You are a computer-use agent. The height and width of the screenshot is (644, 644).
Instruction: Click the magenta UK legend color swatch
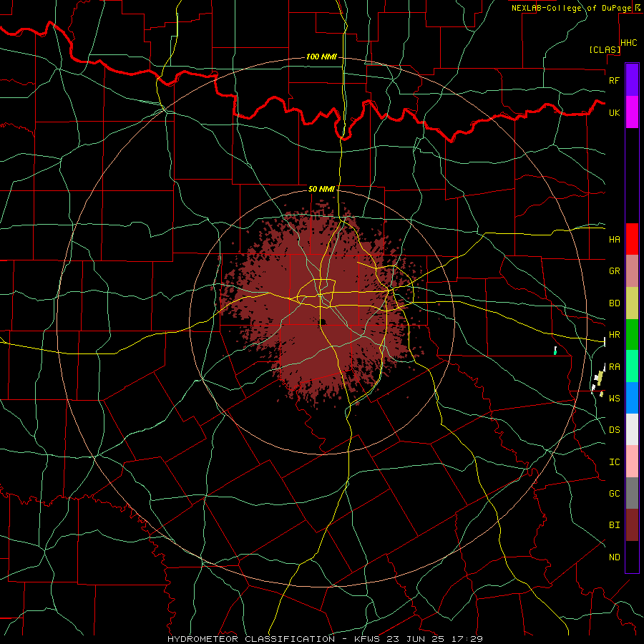(632, 112)
